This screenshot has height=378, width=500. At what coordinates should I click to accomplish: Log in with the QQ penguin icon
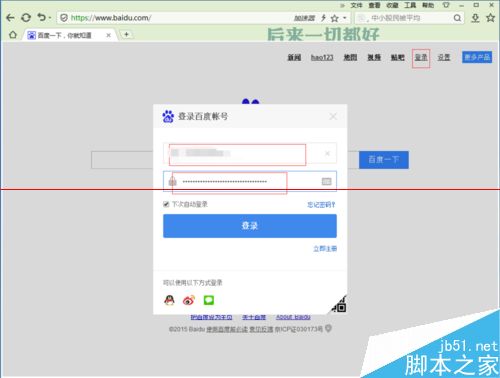tap(169, 300)
